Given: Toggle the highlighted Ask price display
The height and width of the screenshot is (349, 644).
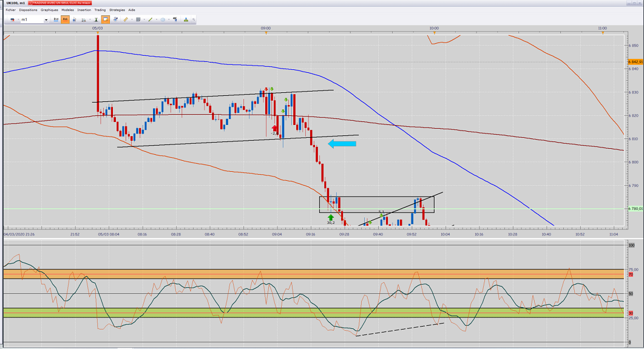Looking at the screenshot, I should [65, 19].
